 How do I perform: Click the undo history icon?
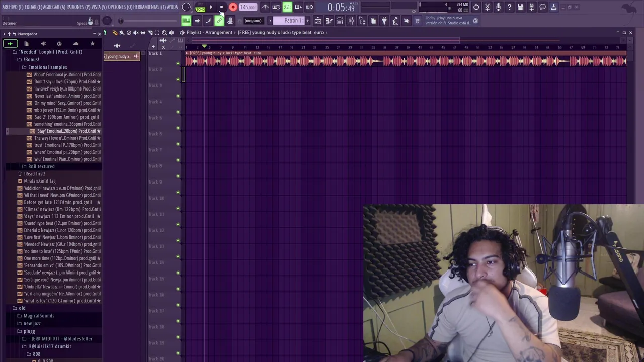[x=476, y=7]
